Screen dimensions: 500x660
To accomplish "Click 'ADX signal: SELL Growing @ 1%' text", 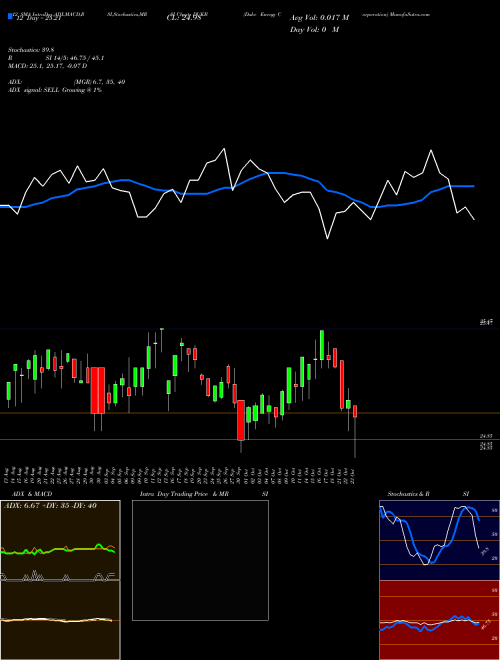I will point(55,90).
